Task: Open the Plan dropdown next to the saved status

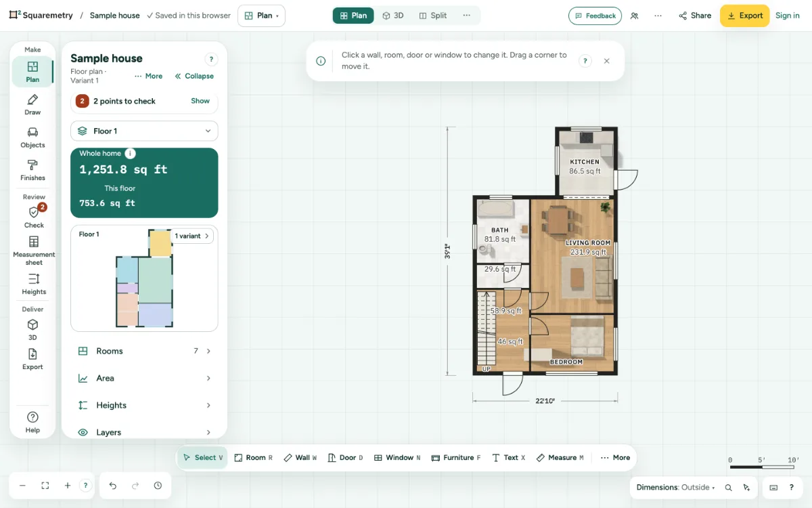Action: coord(261,16)
